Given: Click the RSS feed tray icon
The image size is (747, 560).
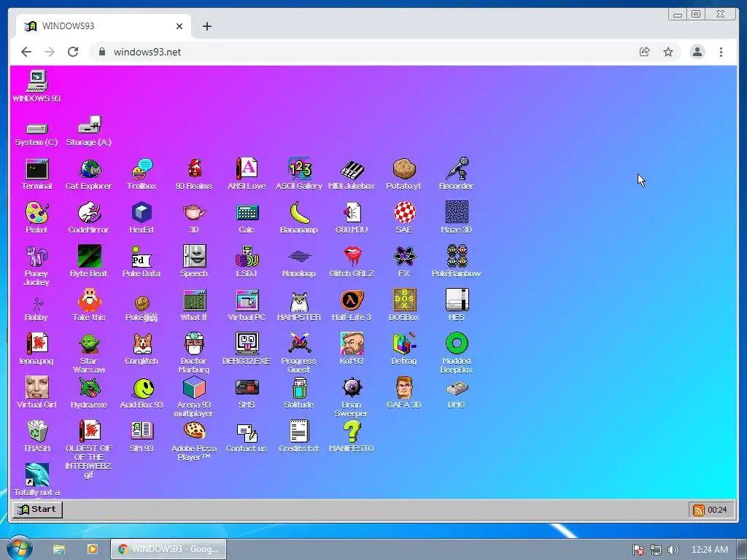Looking at the screenshot, I should click(x=699, y=510).
